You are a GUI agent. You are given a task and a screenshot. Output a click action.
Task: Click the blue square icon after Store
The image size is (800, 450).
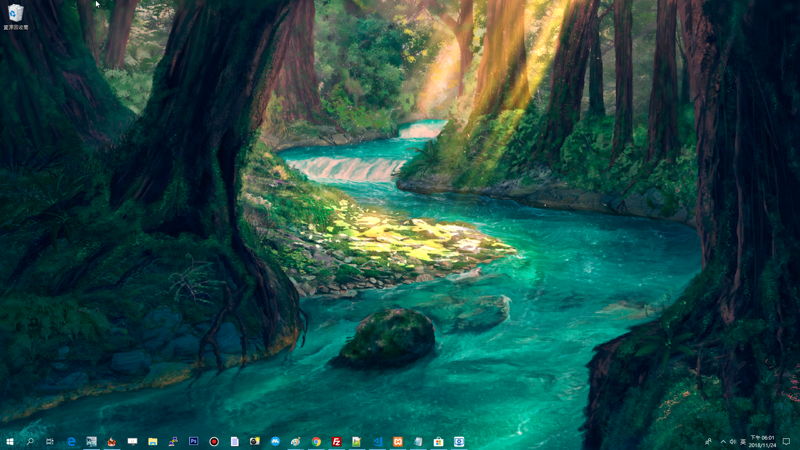[459, 441]
